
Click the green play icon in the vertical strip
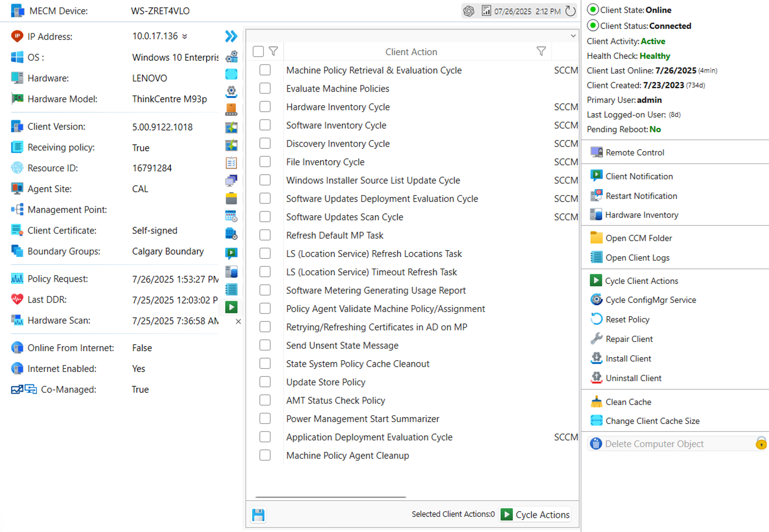(231, 307)
